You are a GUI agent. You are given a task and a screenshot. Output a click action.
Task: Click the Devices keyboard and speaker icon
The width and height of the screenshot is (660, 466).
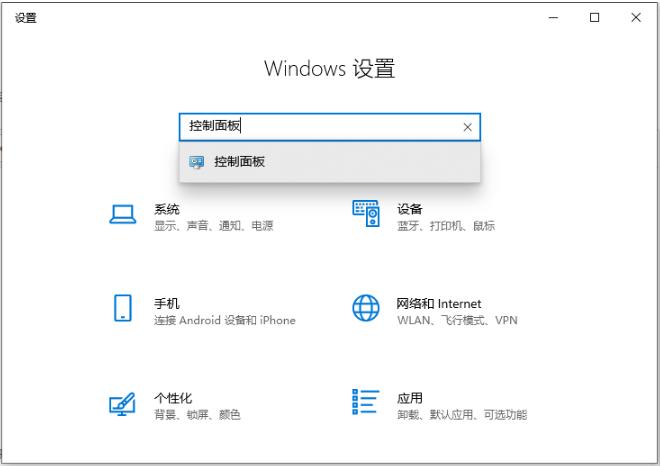[x=366, y=213]
